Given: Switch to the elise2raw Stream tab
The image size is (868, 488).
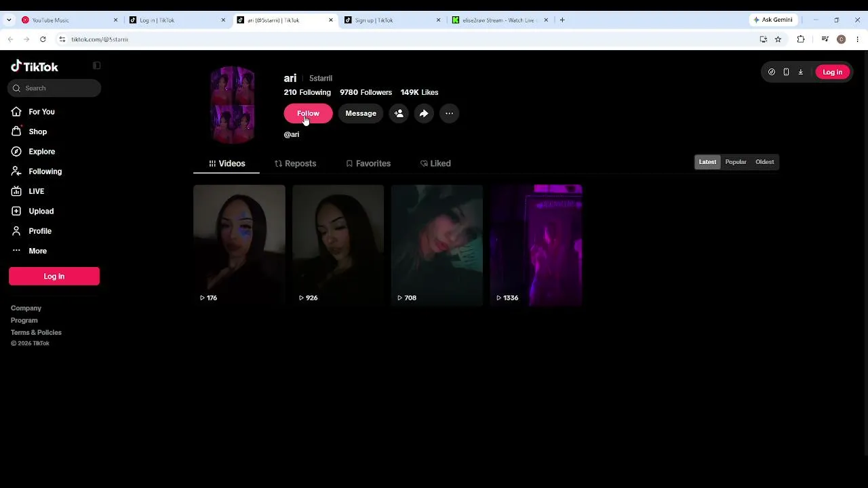Looking at the screenshot, I should (x=500, y=20).
